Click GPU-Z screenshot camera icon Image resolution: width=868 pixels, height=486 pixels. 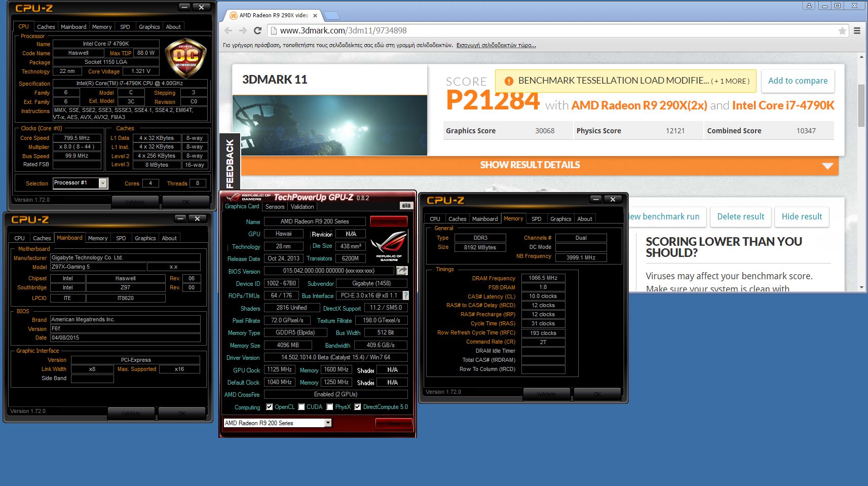click(405, 205)
